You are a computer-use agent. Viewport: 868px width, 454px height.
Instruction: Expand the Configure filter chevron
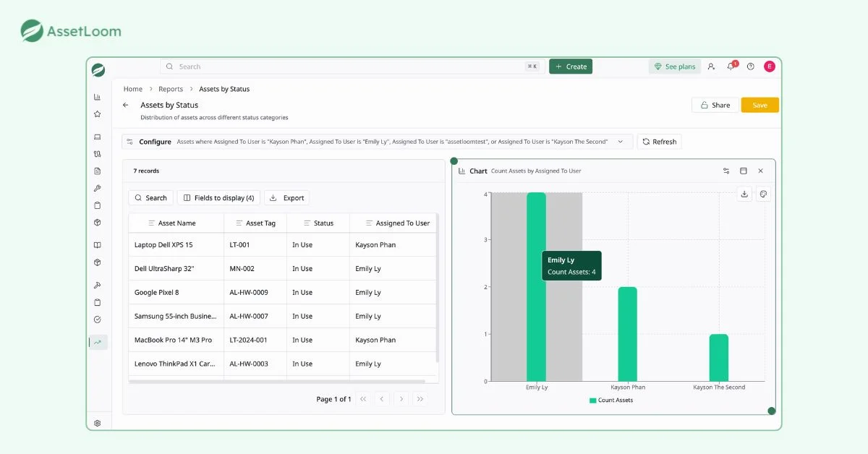pos(621,142)
